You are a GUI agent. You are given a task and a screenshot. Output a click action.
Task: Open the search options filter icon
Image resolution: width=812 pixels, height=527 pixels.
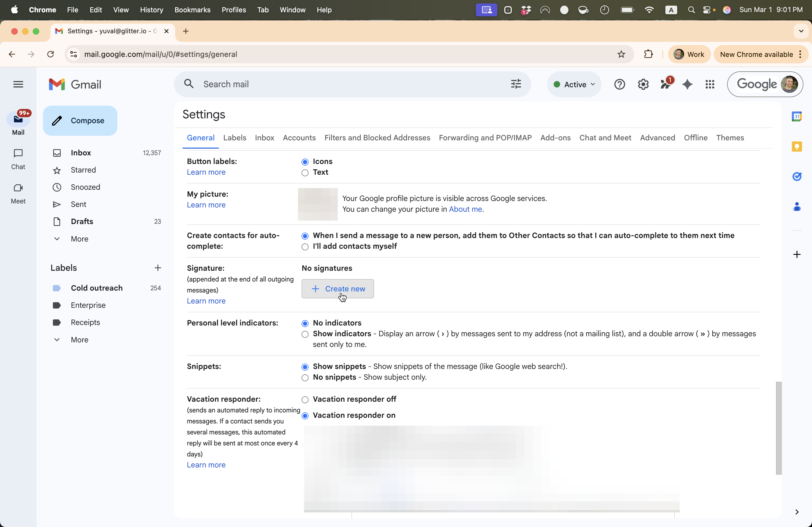pos(516,84)
